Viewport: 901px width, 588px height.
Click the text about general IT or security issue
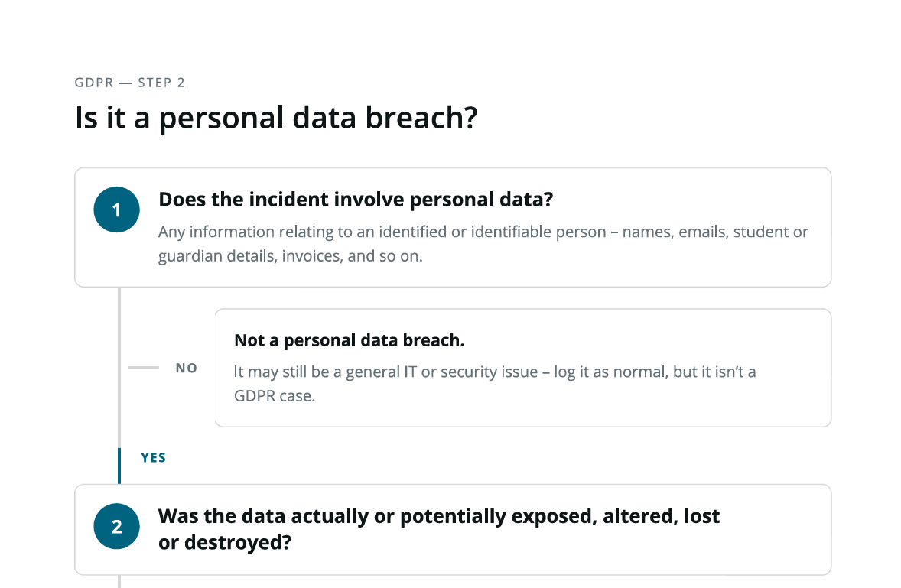click(x=495, y=384)
